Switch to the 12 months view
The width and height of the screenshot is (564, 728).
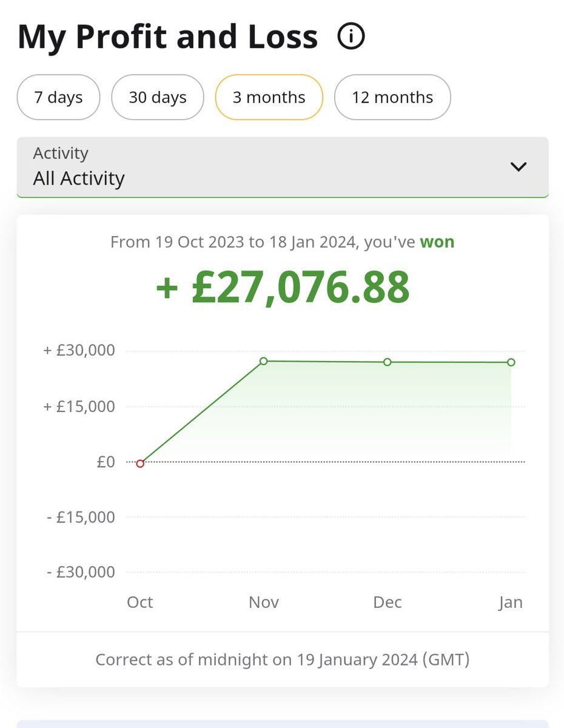(x=392, y=97)
